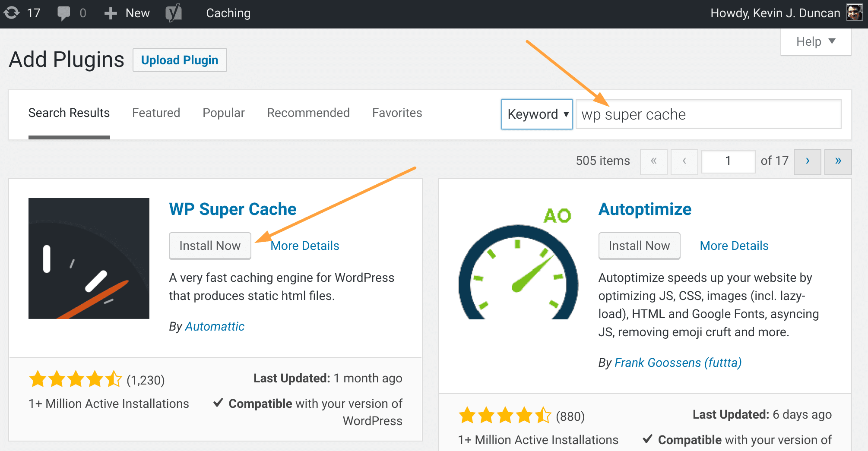Click the New label in admin bar
The image size is (868, 451).
pyautogui.click(x=138, y=13)
